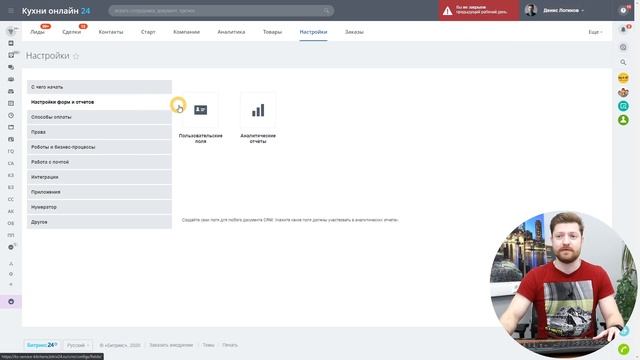The height and width of the screenshot is (360, 640).
Task: Open the help icon in the top-right header
Action: coord(623,11)
